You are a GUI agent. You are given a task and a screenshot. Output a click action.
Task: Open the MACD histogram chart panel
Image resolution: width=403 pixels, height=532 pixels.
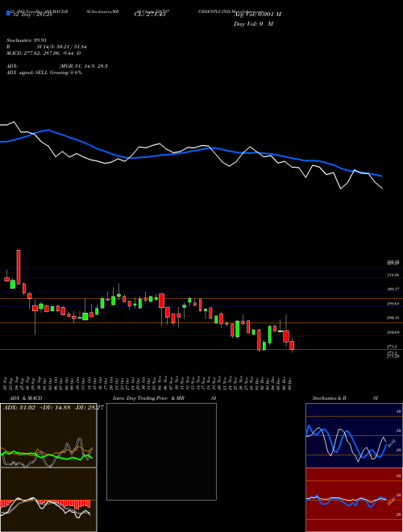click(x=48, y=500)
